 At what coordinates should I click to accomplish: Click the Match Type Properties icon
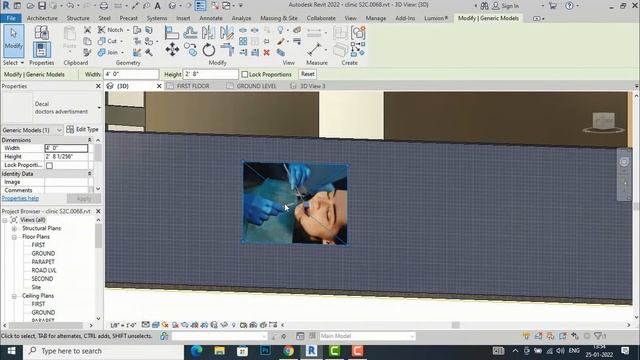(x=87, y=52)
